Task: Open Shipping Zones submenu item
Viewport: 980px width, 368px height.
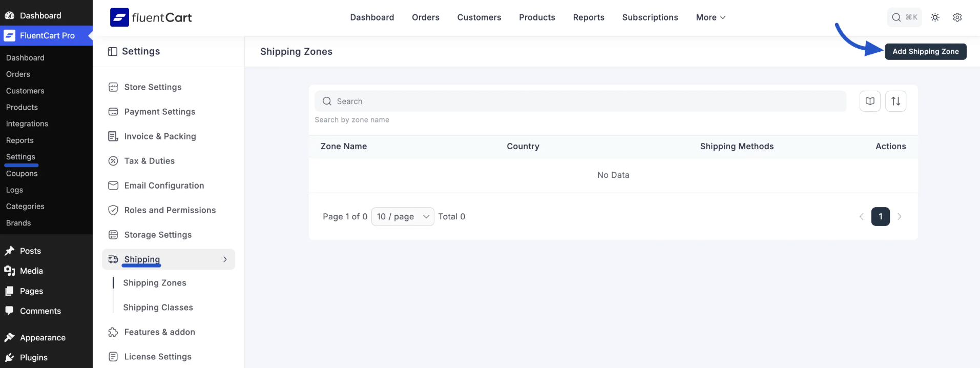Action: point(155,283)
